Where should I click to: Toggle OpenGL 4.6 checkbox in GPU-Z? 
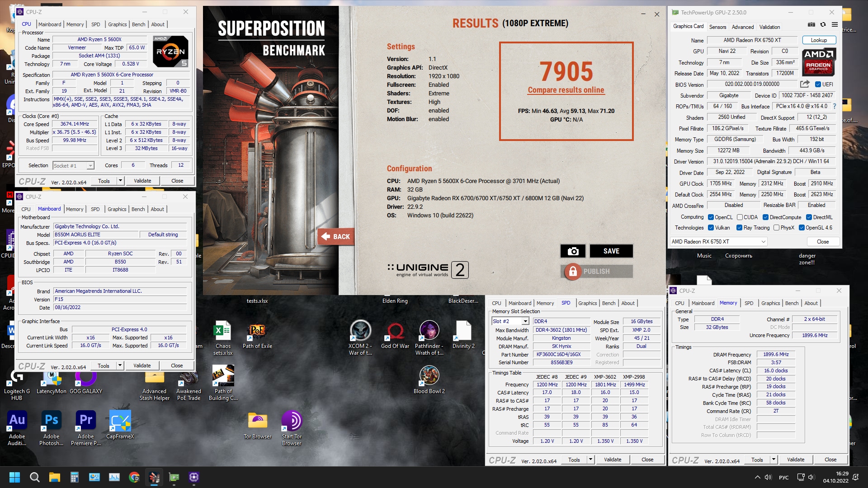click(x=802, y=228)
